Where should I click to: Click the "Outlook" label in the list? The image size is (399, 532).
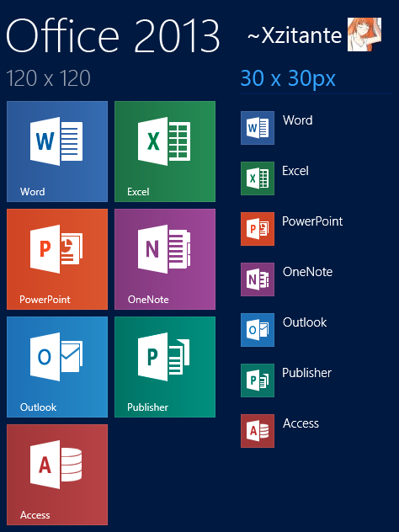[x=305, y=322]
